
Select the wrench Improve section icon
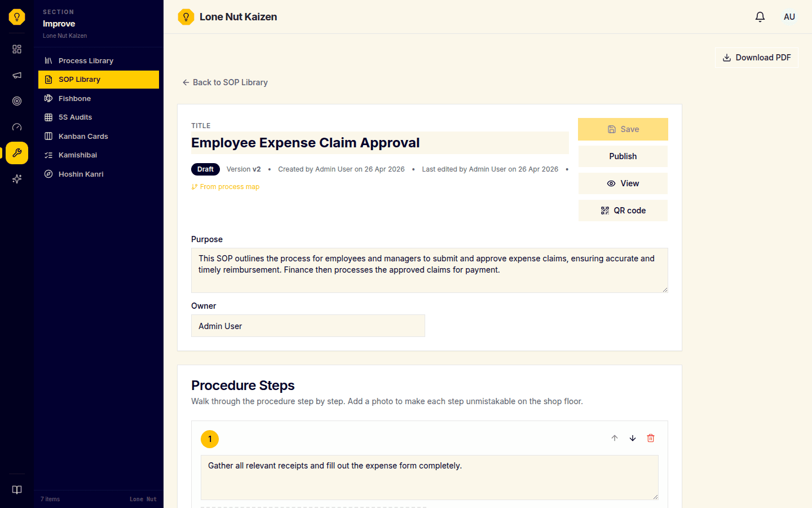click(x=17, y=153)
